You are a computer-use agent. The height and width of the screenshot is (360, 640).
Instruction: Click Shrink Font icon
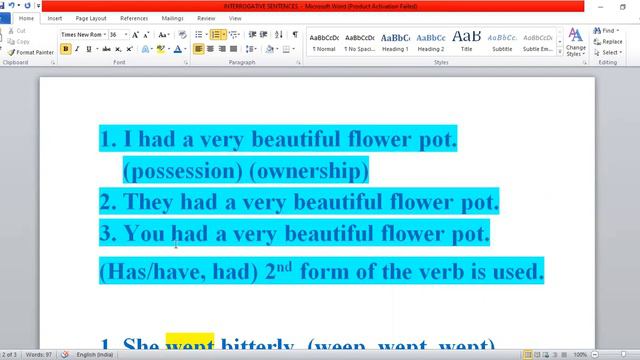146,35
